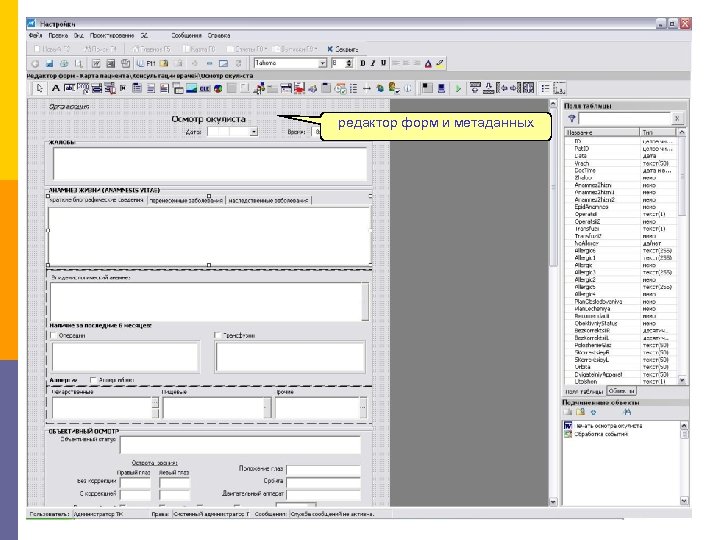Run the form with green play icon
Screen dimensions: 720x540
pyautogui.click(x=457, y=88)
